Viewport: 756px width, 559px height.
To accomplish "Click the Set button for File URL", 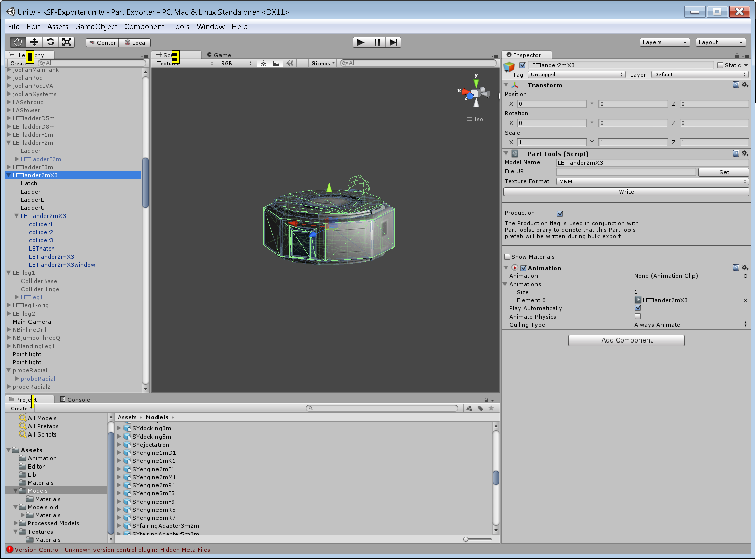I will 724,172.
